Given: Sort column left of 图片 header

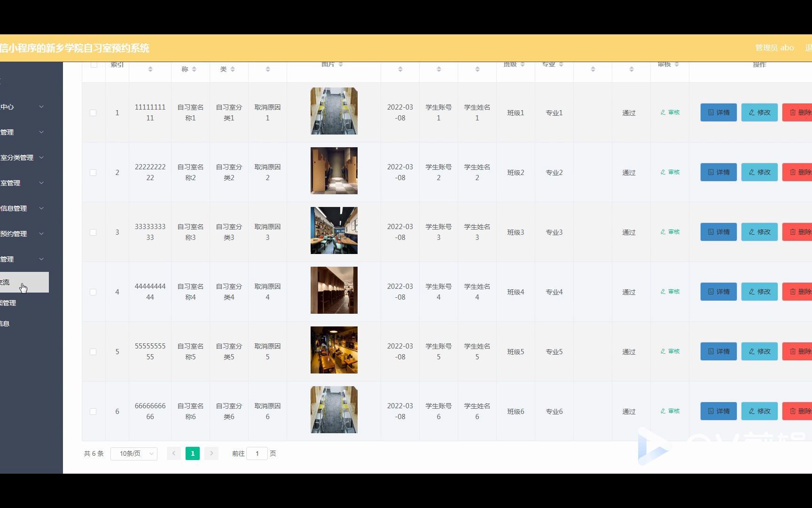Looking at the screenshot, I should click(268, 69).
